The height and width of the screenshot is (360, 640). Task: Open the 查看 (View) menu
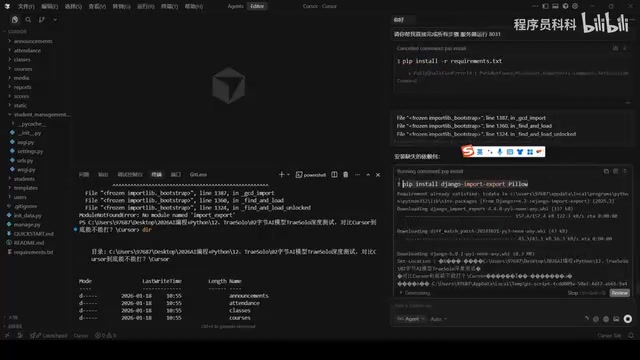[x=97, y=7]
